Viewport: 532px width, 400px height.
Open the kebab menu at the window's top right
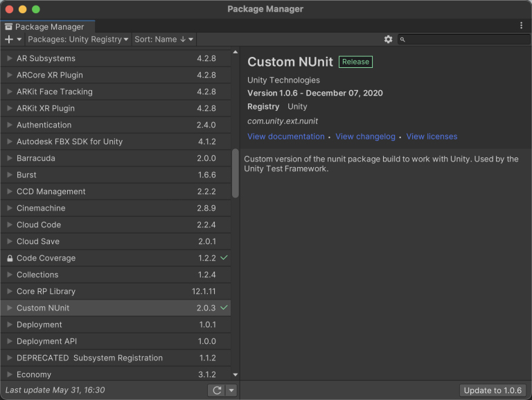522,25
